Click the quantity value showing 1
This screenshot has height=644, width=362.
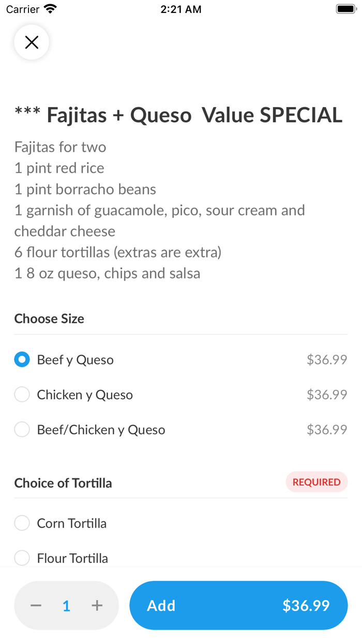click(x=66, y=605)
